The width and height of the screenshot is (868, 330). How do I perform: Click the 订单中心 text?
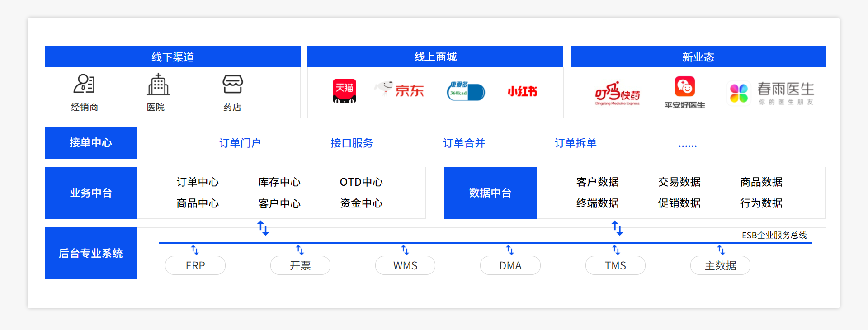click(198, 182)
